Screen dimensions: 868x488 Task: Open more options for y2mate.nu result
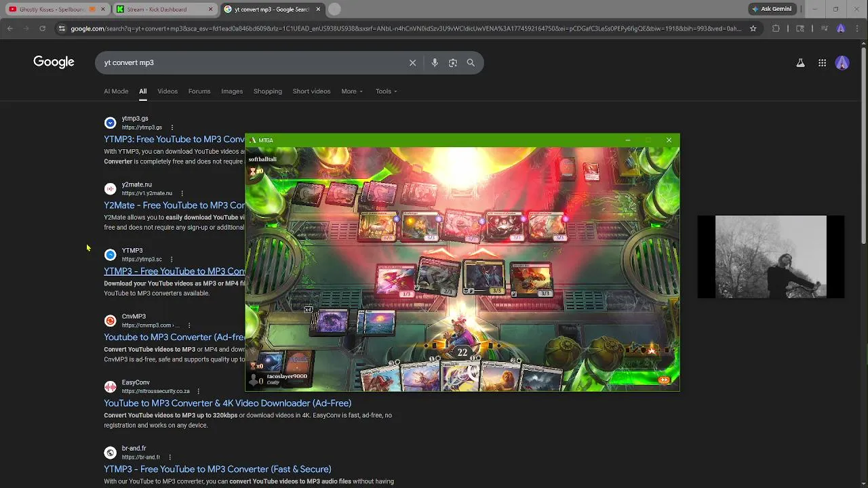tap(182, 193)
